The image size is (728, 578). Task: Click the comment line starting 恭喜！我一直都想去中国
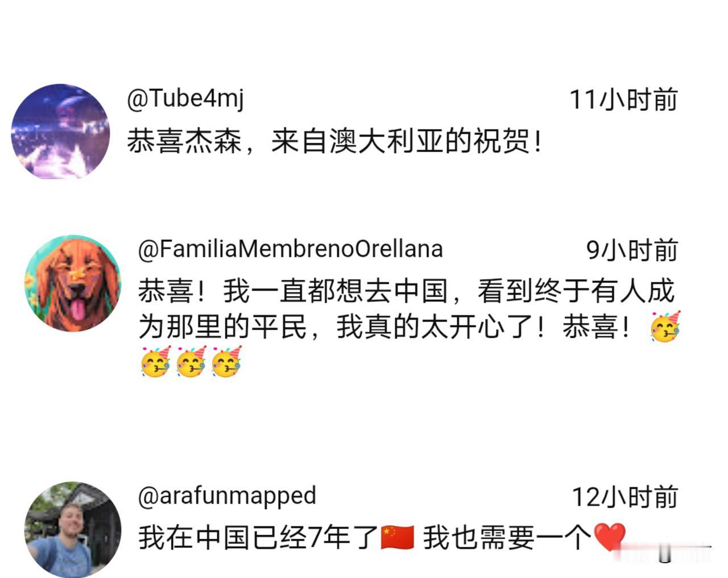pos(406,291)
